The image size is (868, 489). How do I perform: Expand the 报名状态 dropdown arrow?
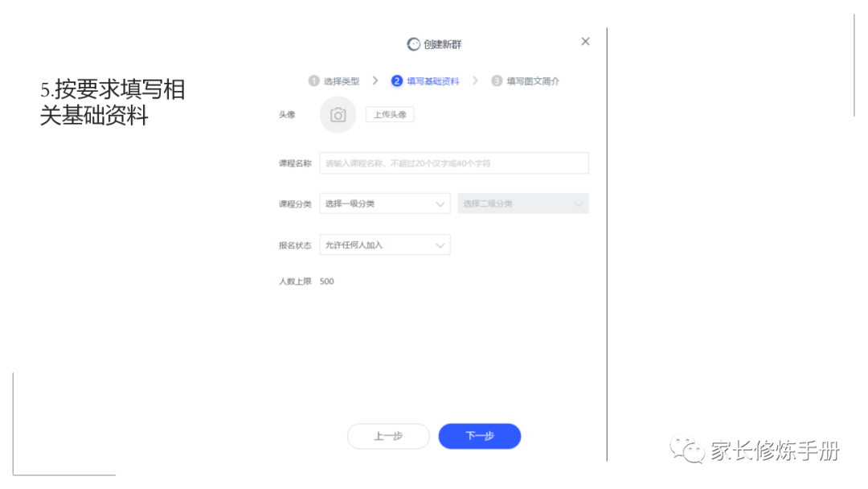click(x=440, y=245)
